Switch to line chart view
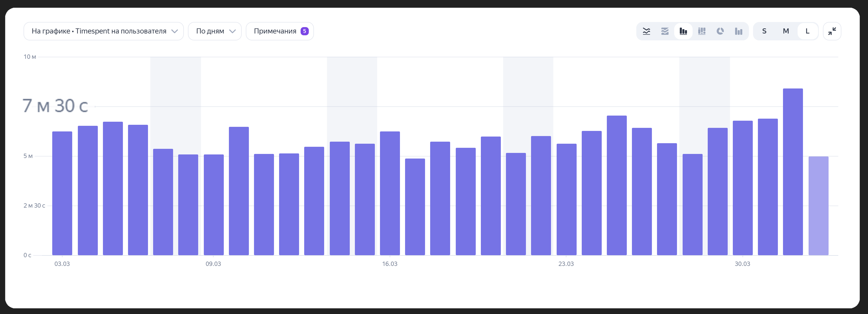Screen dimensions: 868x314 pos(646,31)
